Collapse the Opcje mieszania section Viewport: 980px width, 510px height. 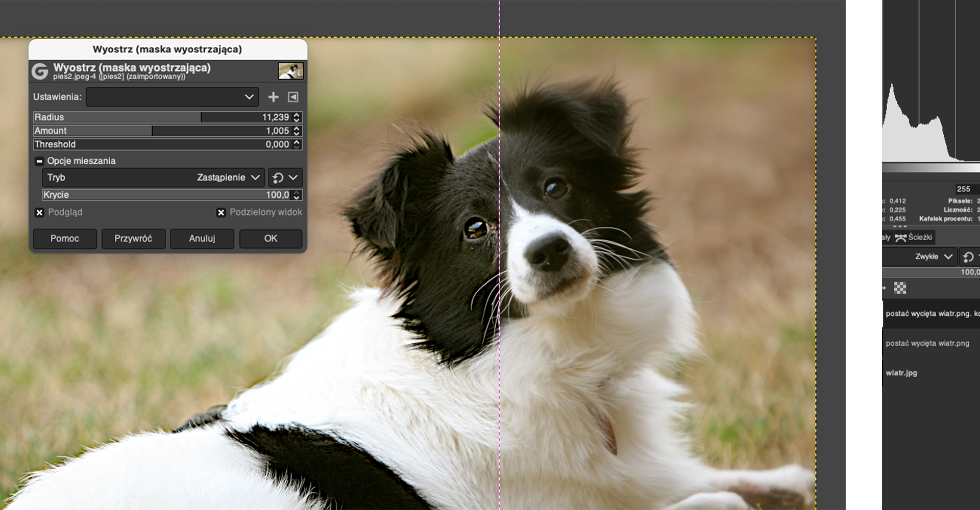pyautogui.click(x=39, y=161)
